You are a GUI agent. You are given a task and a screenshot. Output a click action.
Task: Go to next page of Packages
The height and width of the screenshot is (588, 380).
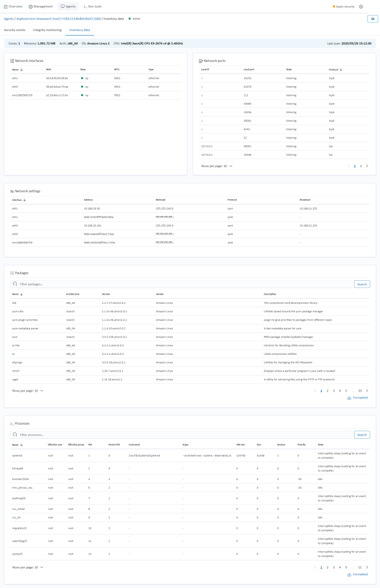(x=367, y=390)
